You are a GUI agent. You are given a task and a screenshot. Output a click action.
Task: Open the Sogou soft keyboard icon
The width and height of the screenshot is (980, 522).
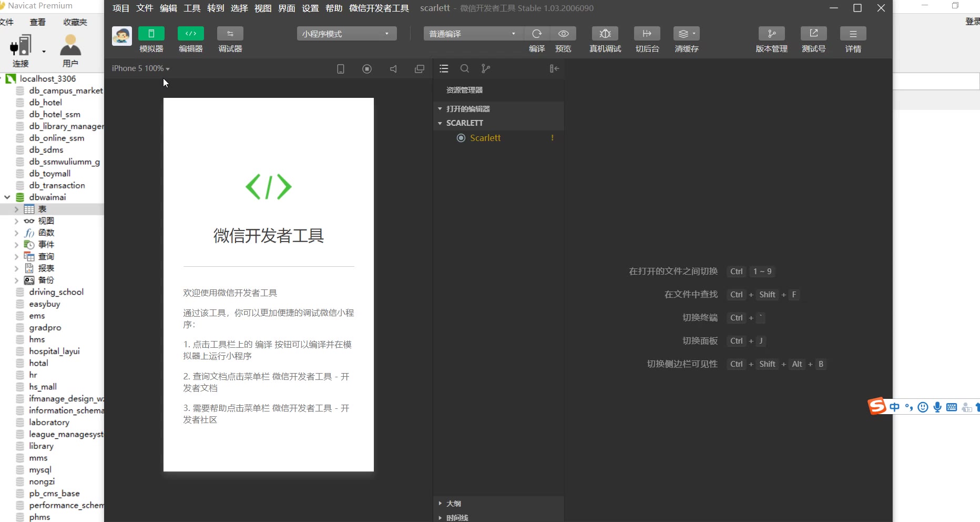click(x=952, y=407)
